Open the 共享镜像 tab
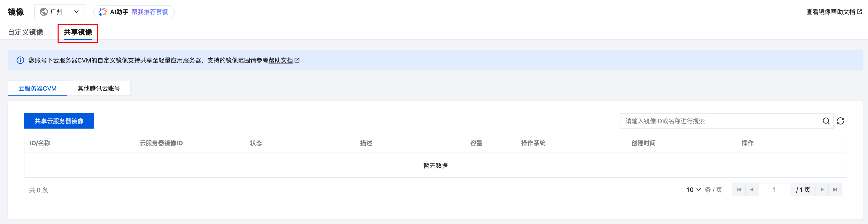The width and height of the screenshot is (868, 224). pyautogui.click(x=78, y=32)
